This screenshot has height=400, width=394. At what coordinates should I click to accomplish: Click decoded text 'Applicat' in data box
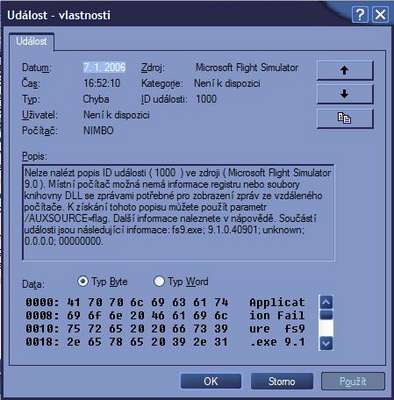[277, 302]
